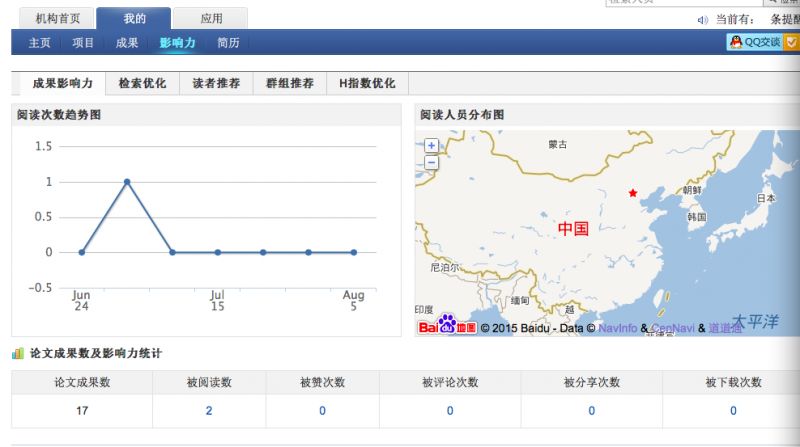Viewport: 800px width, 447px height.
Task: Select the 我的 tab
Action: pyautogui.click(x=134, y=18)
